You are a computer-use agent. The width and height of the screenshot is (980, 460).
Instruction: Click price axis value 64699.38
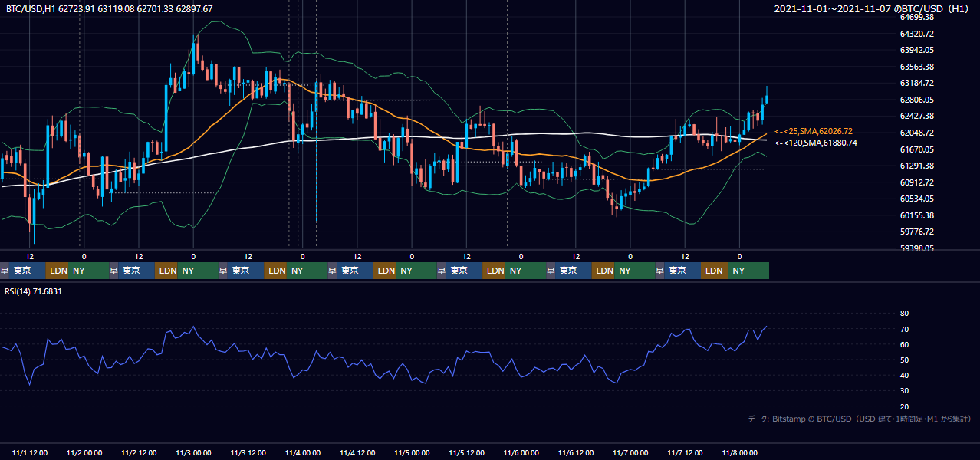pos(916,17)
